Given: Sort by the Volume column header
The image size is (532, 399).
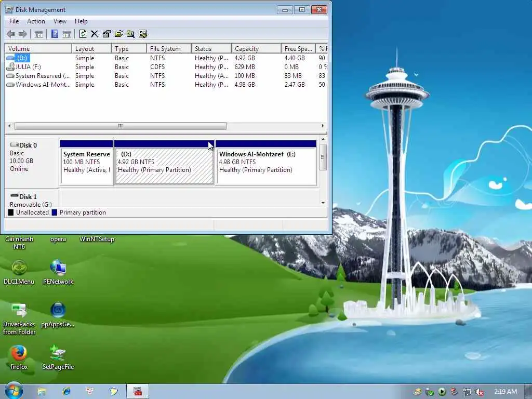Looking at the screenshot, I should [38, 48].
